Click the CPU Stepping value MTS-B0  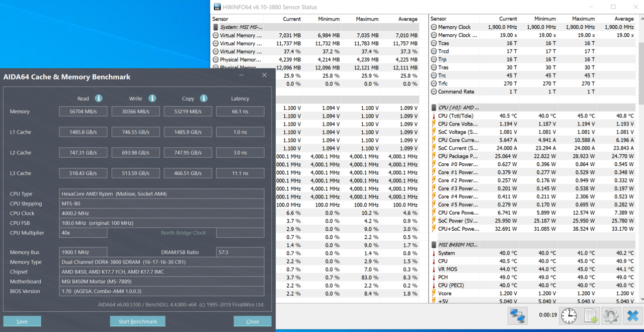coord(162,204)
